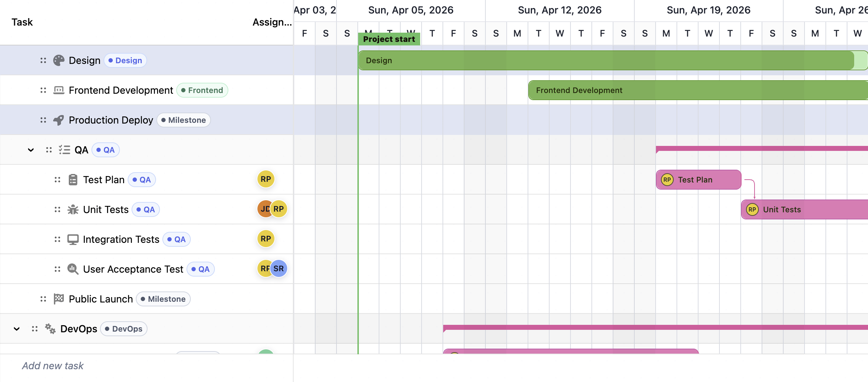
Task: Click the Sun, Apr 12, 2026 week header
Action: tap(560, 10)
